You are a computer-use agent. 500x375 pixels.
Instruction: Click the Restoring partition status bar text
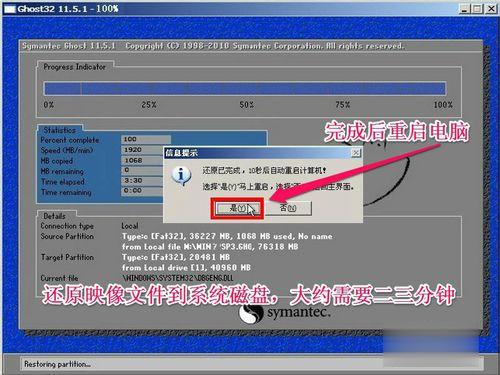pos(57,364)
